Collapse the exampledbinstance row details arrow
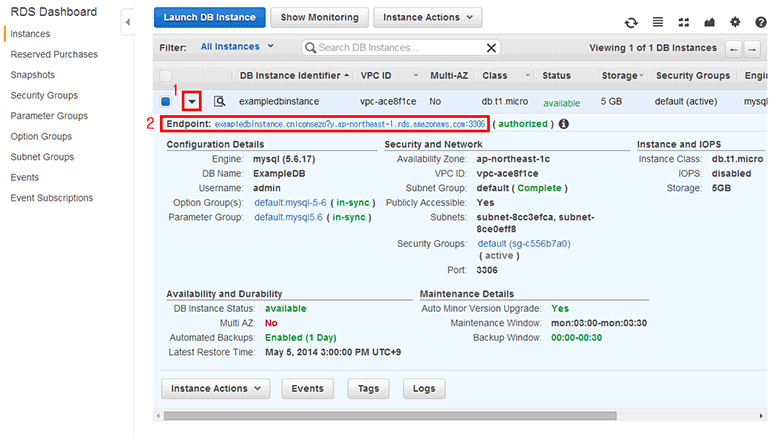Image resolution: width=770 pixels, height=442 pixels. 192,101
